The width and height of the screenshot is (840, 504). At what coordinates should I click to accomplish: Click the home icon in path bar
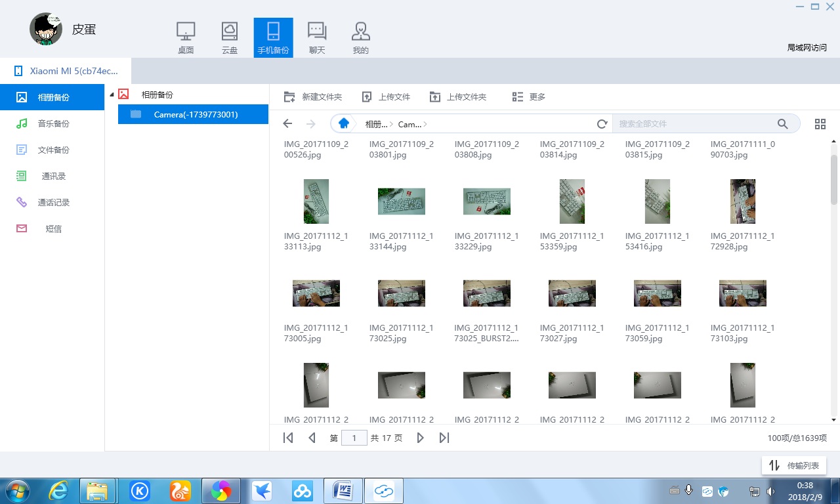pos(343,123)
